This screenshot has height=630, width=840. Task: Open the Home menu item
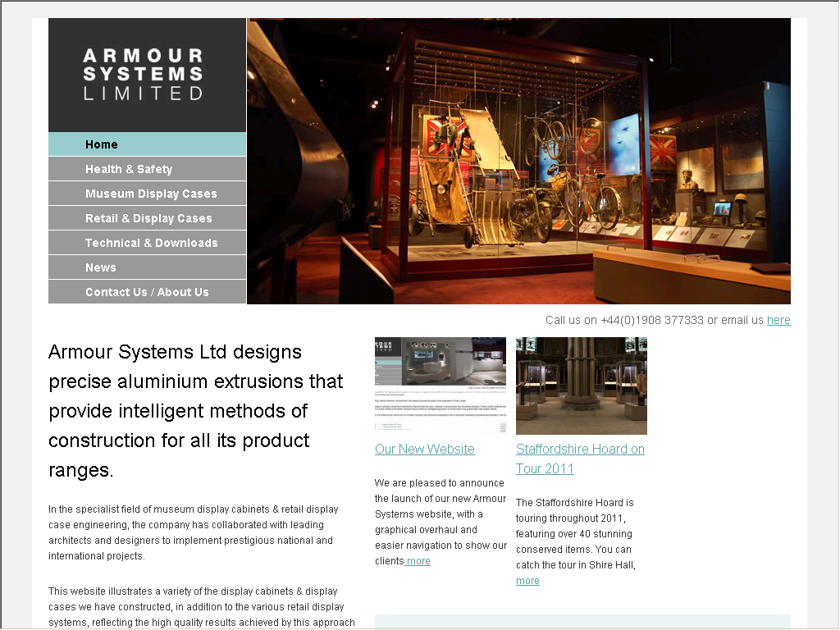(x=148, y=144)
